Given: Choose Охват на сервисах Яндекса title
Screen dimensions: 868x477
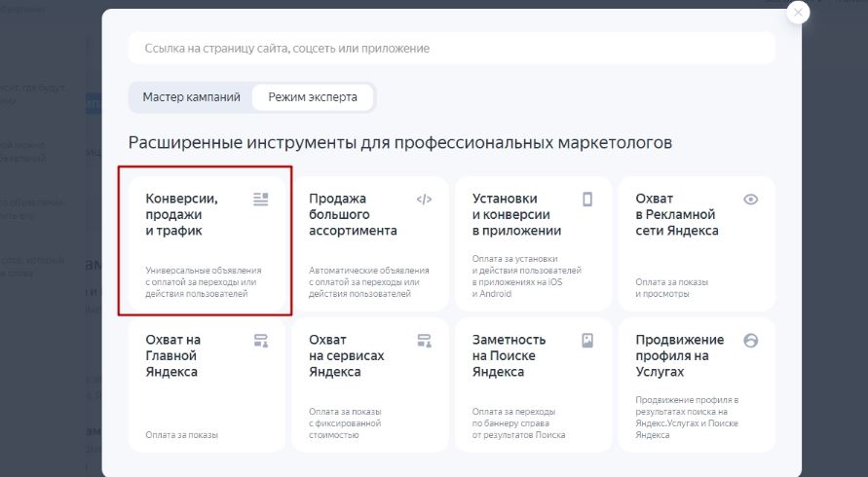Looking at the screenshot, I should [x=346, y=356].
